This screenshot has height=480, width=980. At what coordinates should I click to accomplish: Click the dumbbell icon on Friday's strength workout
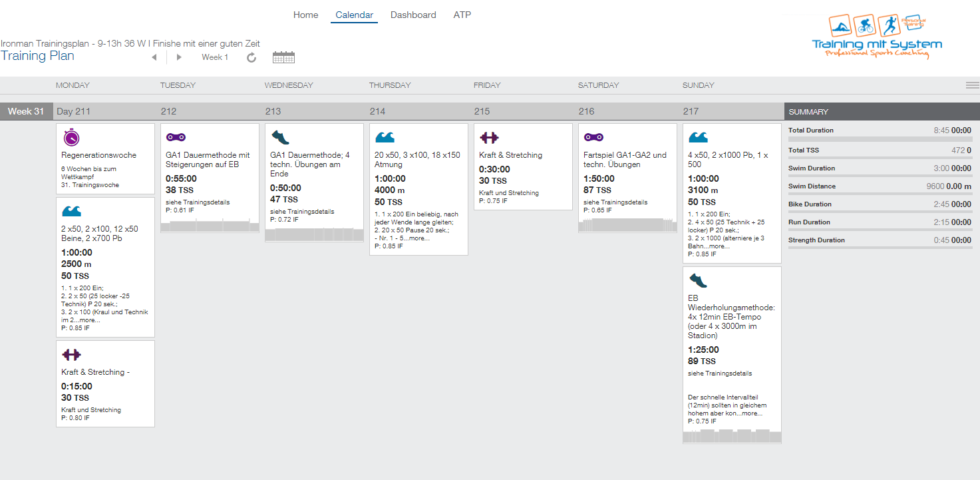tap(489, 138)
